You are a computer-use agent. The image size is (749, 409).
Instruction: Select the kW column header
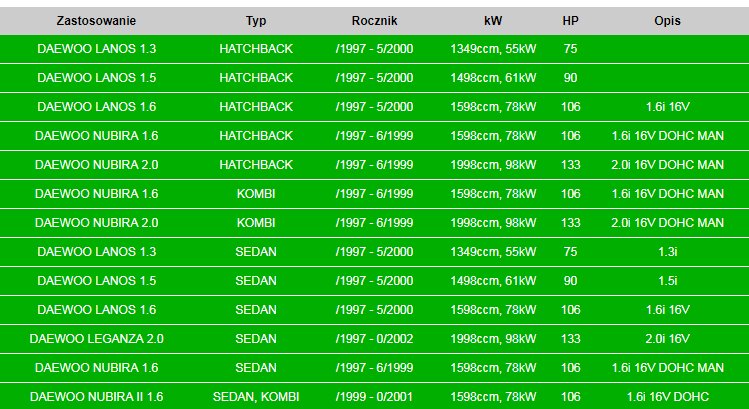[493, 20]
